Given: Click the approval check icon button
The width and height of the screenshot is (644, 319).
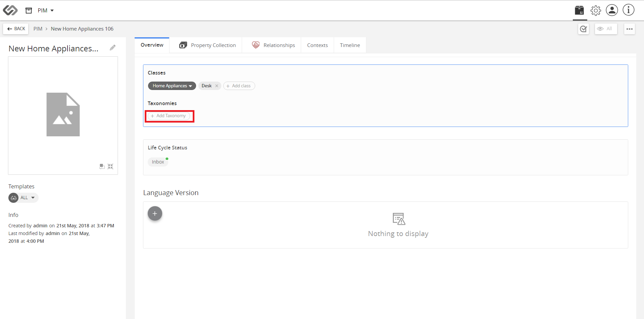Looking at the screenshot, I should coord(584,29).
